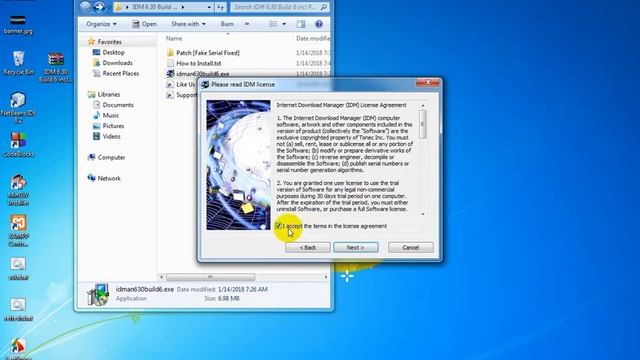Click the Open toolbar button

coord(144,24)
